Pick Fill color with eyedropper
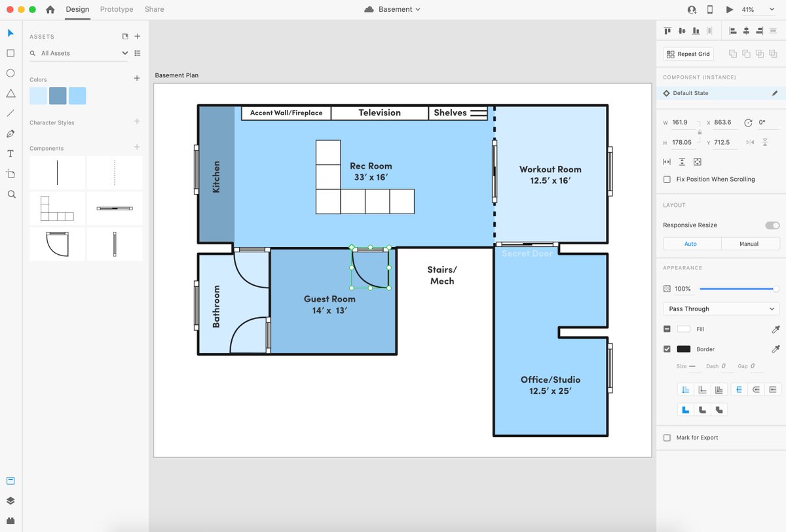The image size is (786, 532). [776, 330]
